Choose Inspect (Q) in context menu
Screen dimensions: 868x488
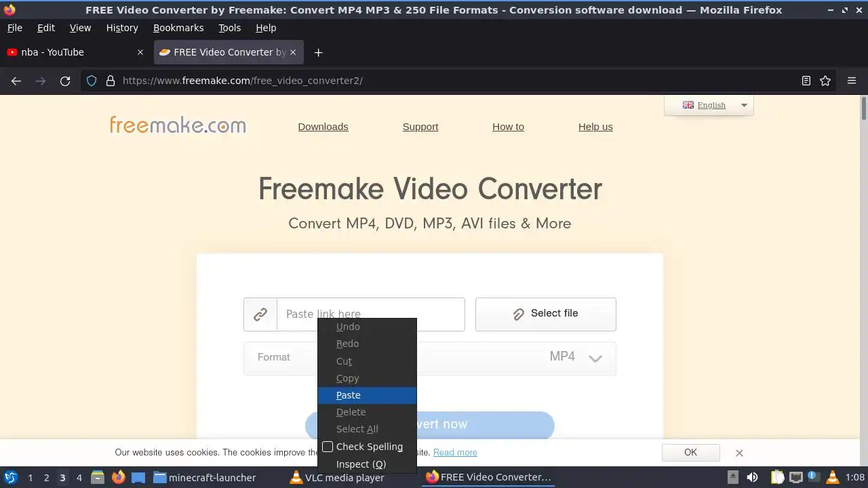click(367, 464)
